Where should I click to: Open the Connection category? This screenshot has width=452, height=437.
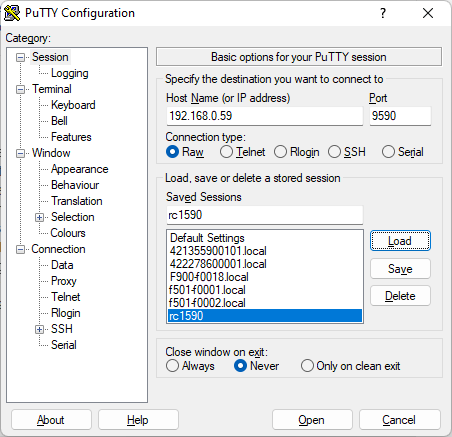tap(58, 249)
